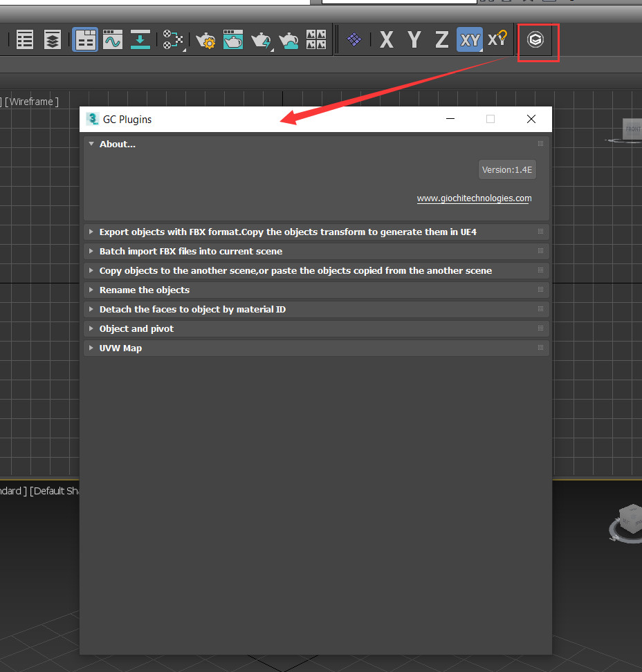This screenshot has width=642, height=672.
Task: Click the Render Production teapot icon
Action: (261, 40)
